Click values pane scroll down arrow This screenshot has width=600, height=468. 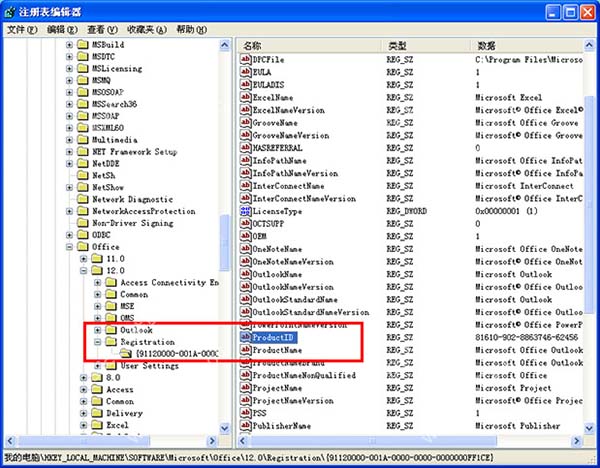click(589, 428)
